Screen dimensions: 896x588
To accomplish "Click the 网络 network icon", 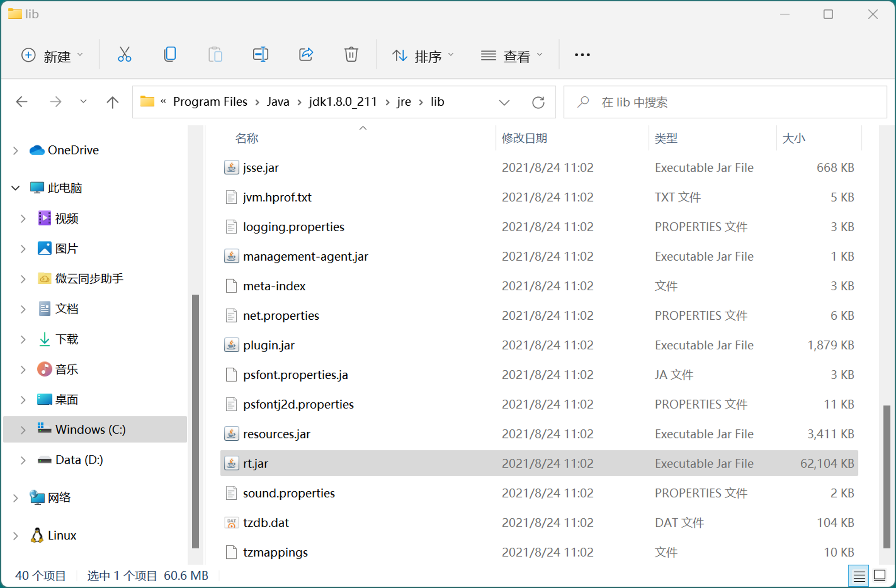I will (37, 498).
